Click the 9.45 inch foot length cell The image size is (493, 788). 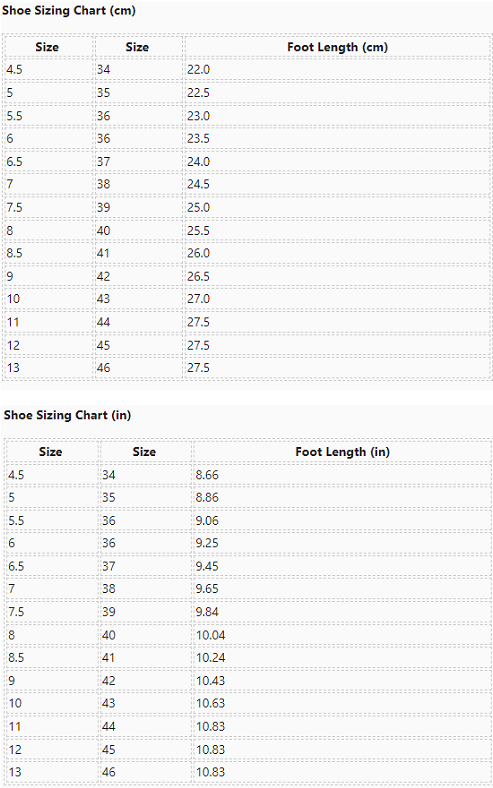(342, 566)
